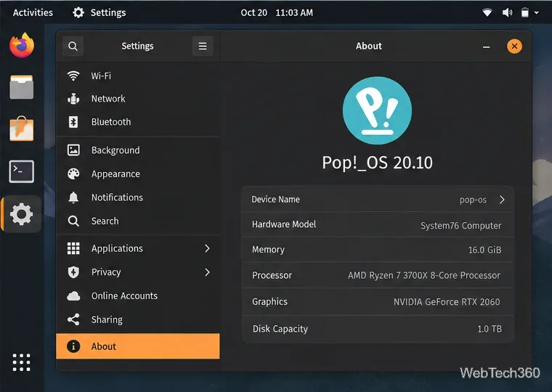The image size is (552, 392).
Task: Click the Sharing icon in sidebar
Action: pos(73,319)
